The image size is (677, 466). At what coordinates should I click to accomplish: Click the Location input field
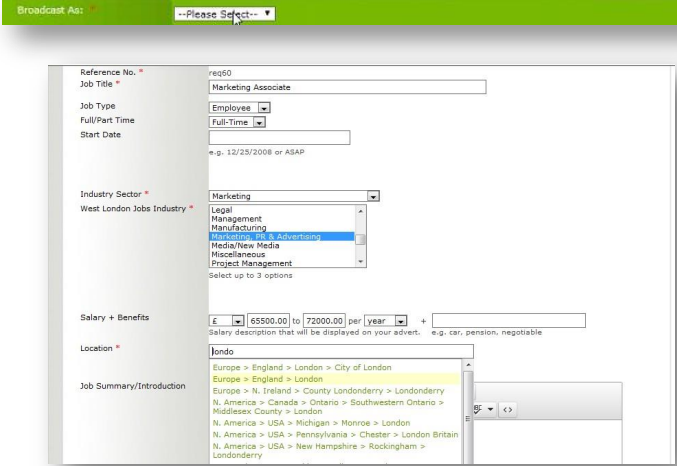click(341, 351)
